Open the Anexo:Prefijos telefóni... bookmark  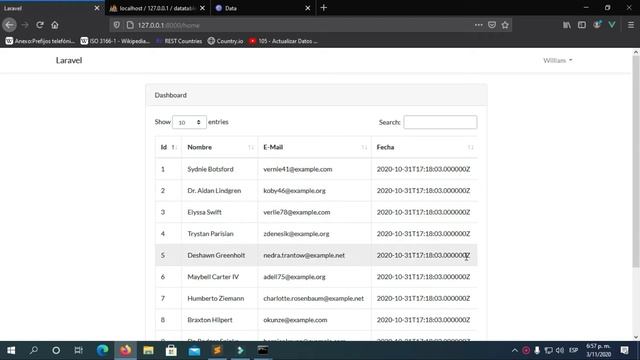point(40,41)
